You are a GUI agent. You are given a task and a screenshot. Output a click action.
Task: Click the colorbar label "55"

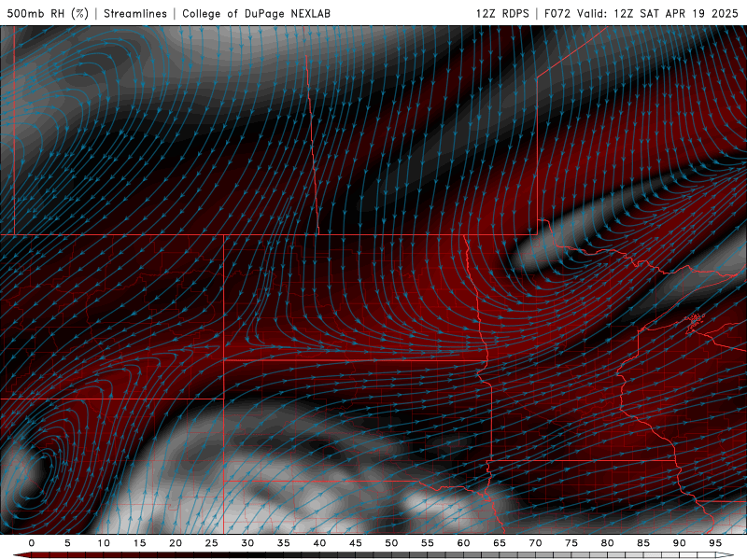tap(428, 543)
